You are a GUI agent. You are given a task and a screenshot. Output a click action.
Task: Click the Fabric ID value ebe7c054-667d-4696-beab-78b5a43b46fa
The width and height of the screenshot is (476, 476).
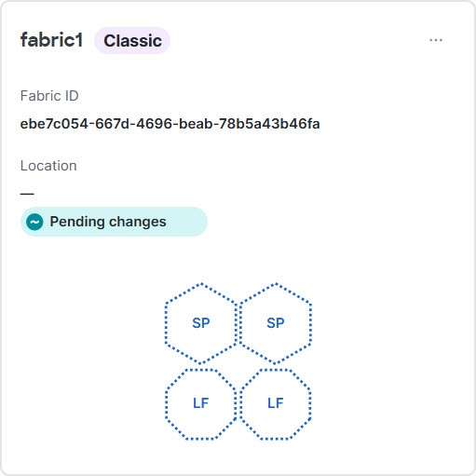tap(170, 124)
